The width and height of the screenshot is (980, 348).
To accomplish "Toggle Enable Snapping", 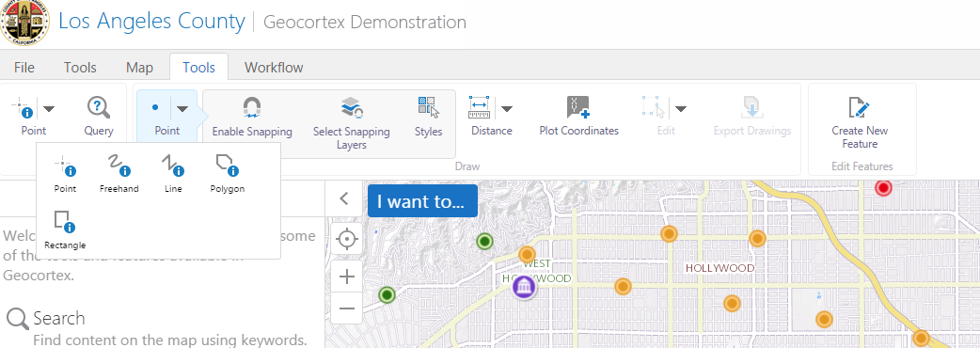I will coord(252,117).
